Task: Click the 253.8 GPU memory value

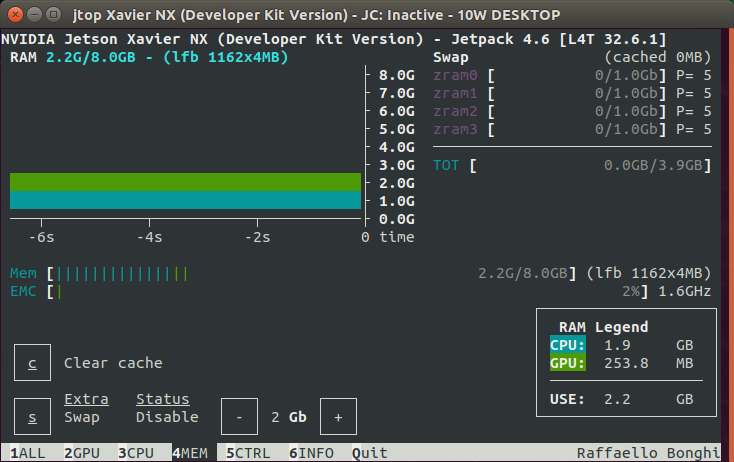Action: [626, 363]
